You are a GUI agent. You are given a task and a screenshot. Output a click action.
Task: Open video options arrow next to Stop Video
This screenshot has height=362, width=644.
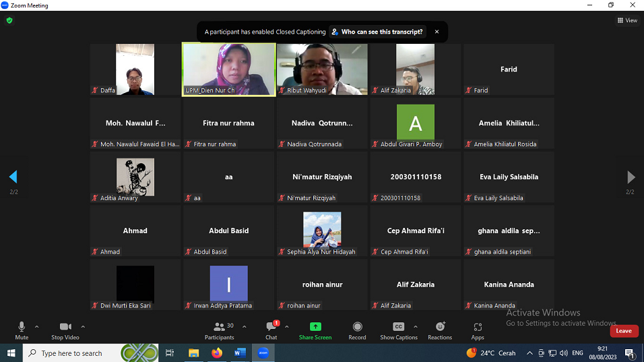click(83, 327)
